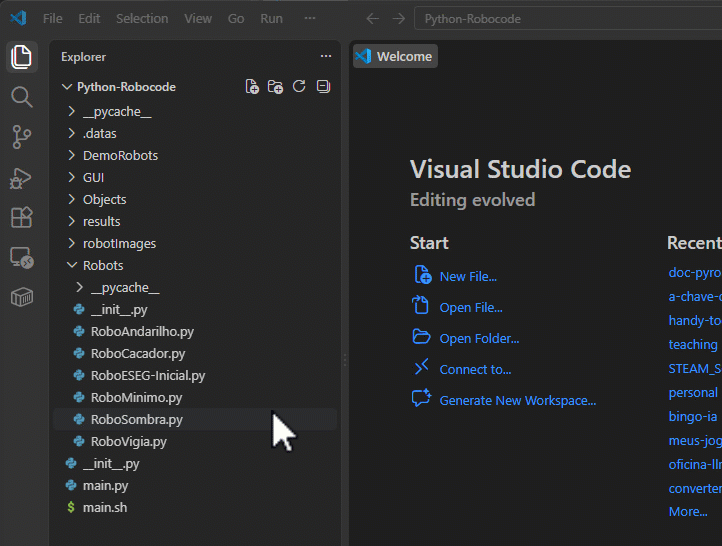The width and height of the screenshot is (722, 546).
Task: Open the Containers view icon
Action: (21, 297)
